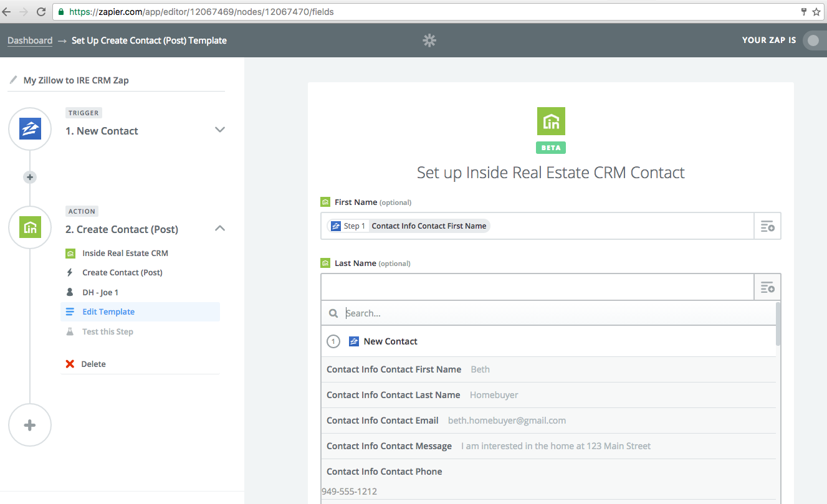Click the lightning bolt icon next to Create Contact

point(70,272)
